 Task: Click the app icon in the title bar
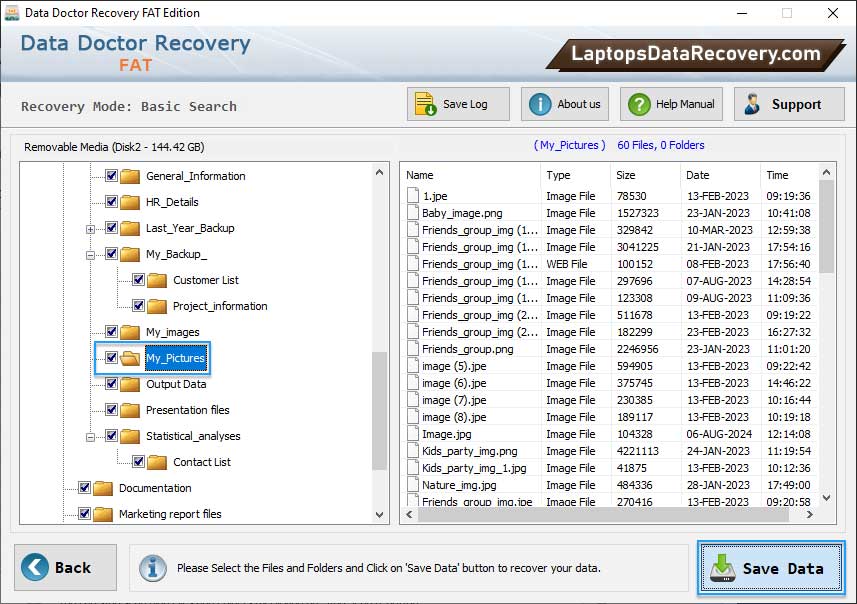pyautogui.click(x=11, y=13)
